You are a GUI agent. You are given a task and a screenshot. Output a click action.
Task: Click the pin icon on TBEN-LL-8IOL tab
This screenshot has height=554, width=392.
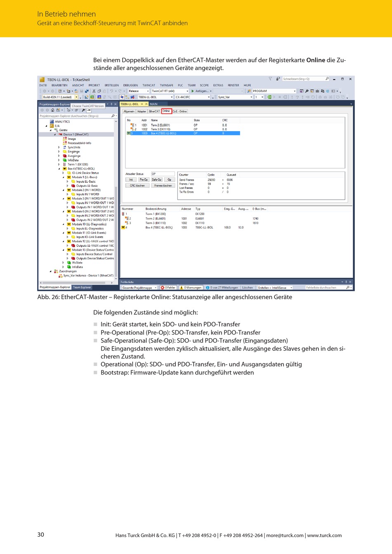[142, 104]
